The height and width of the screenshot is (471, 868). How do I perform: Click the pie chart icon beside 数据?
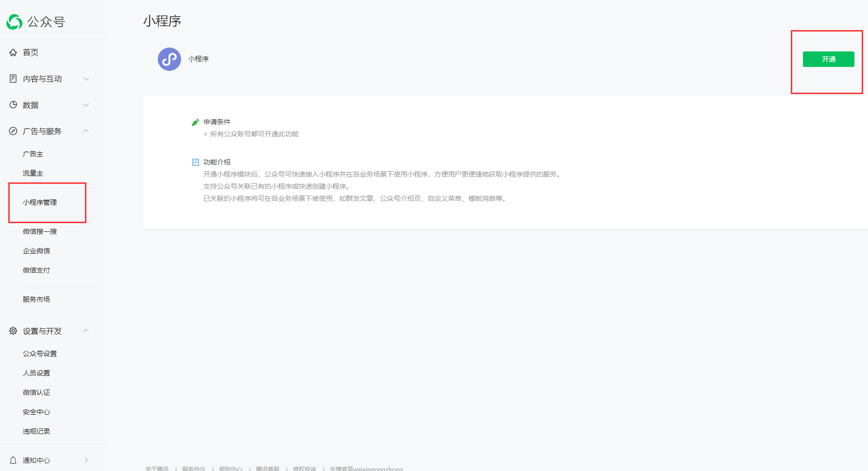tap(13, 105)
